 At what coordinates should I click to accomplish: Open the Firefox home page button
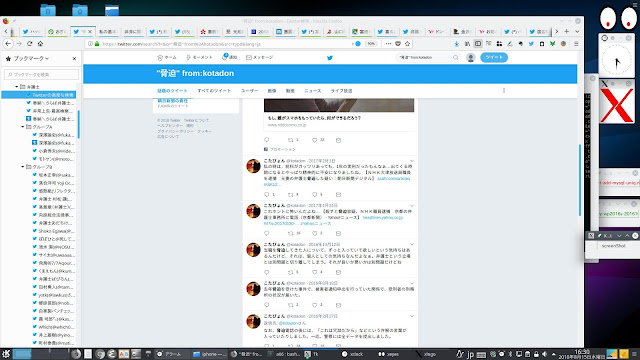coord(40,44)
